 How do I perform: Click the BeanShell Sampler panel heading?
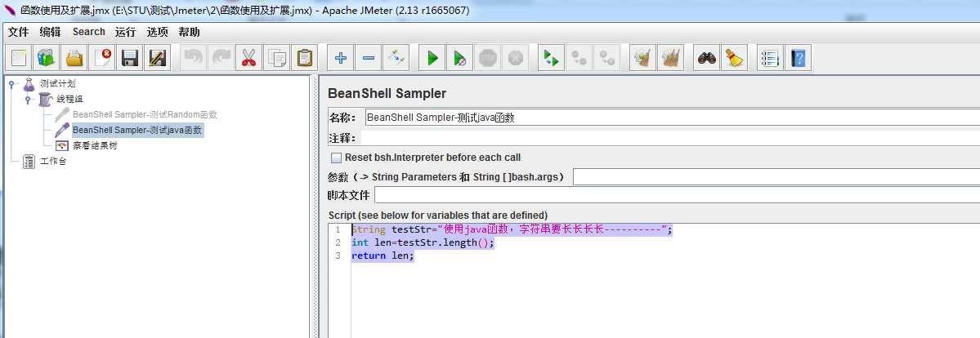coord(387,94)
